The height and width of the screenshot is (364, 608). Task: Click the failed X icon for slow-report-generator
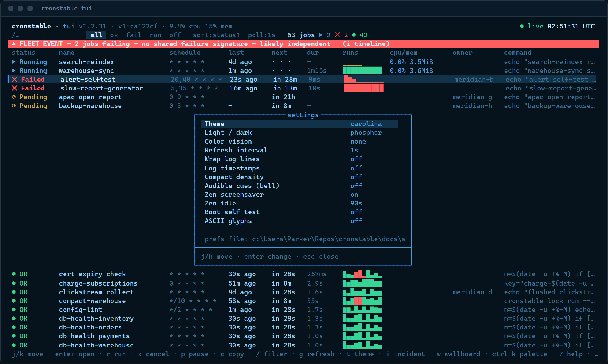coord(14,88)
